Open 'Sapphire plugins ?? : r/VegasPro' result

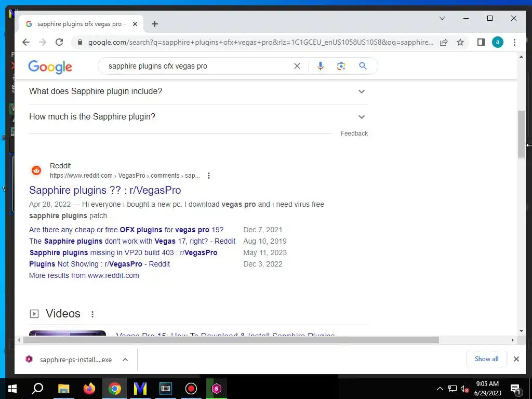105,190
